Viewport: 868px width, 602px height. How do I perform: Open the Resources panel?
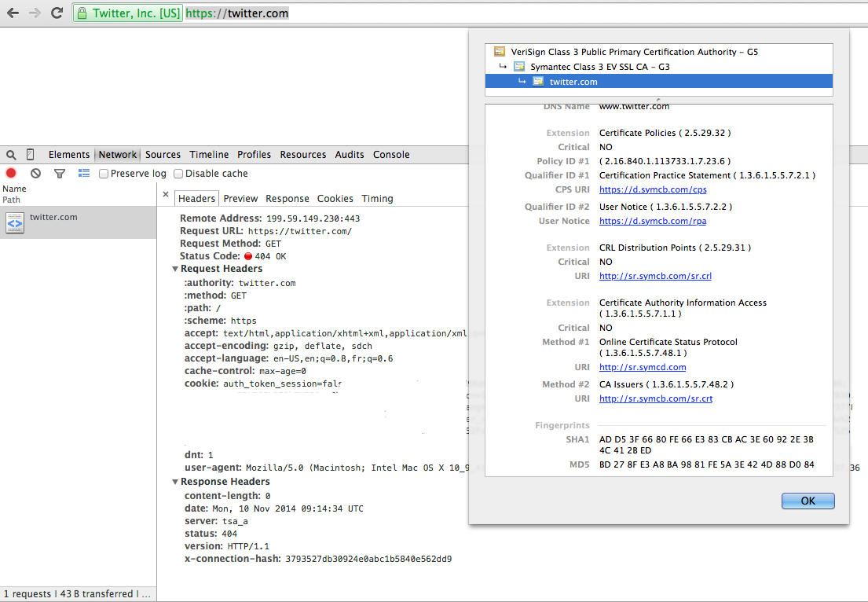302,155
